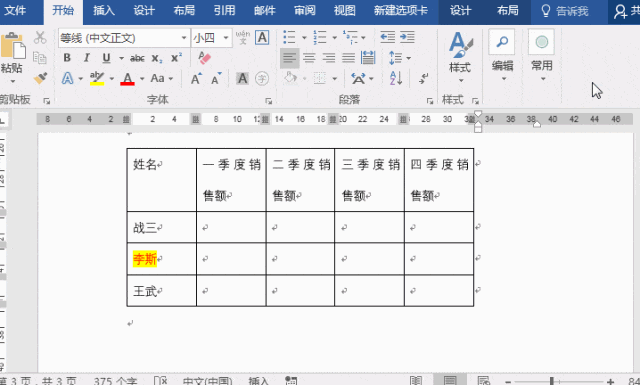Open the 审阅 ribbon tab
This screenshot has width=640, height=385.
pyautogui.click(x=304, y=10)
